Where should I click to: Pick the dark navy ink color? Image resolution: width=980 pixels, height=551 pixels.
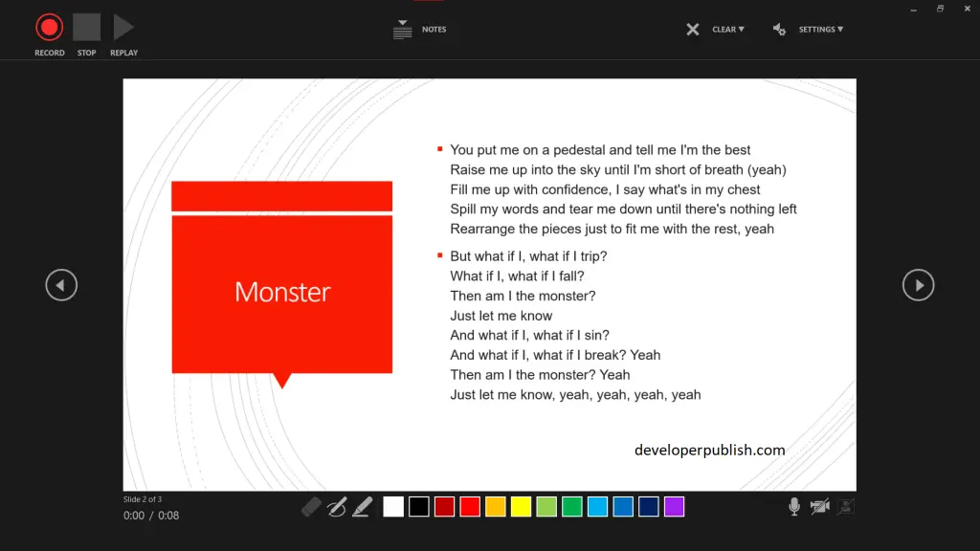click(649, 507)
